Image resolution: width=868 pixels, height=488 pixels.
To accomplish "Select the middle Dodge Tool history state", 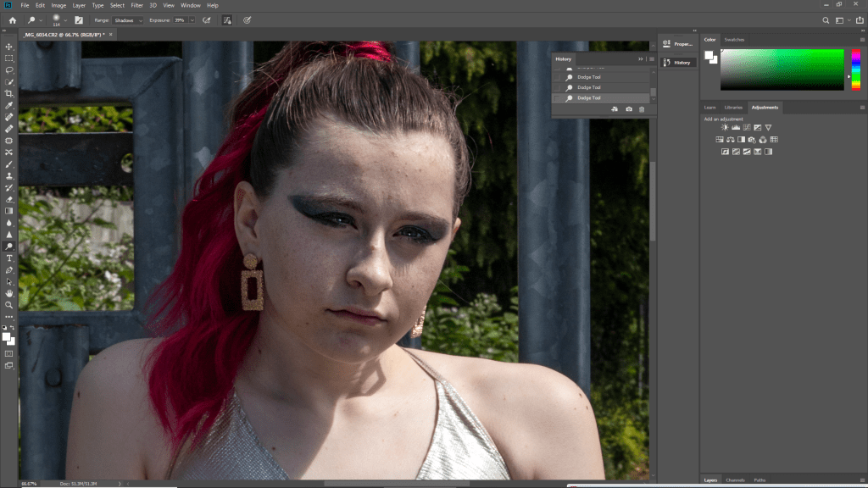I will pyautogui.click(x=589, y=87).
